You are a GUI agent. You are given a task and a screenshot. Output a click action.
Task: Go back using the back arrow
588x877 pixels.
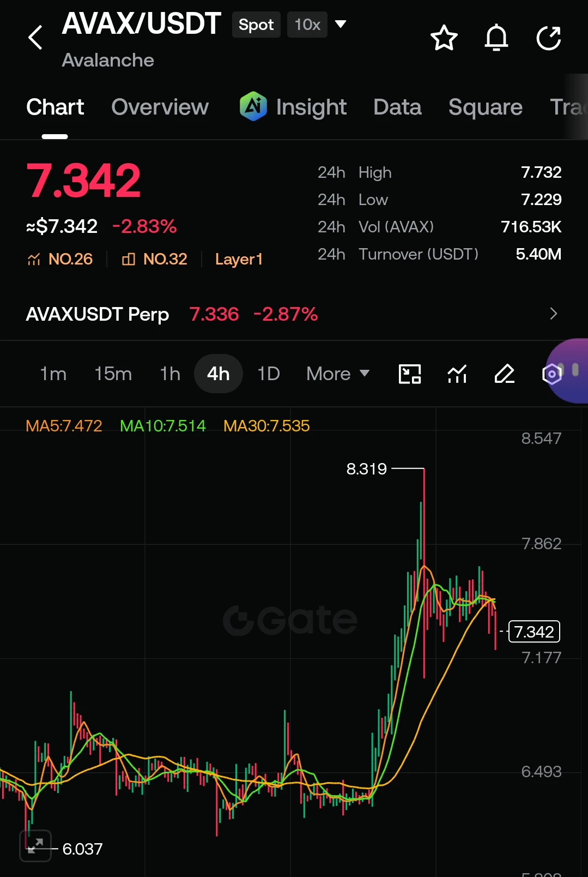pos(35,38)
